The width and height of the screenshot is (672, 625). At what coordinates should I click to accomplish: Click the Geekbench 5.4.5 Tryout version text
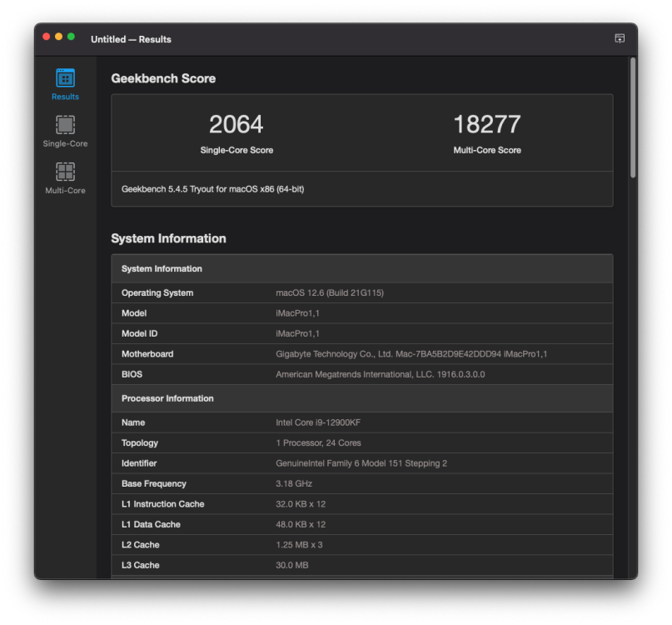pos(212,189)
